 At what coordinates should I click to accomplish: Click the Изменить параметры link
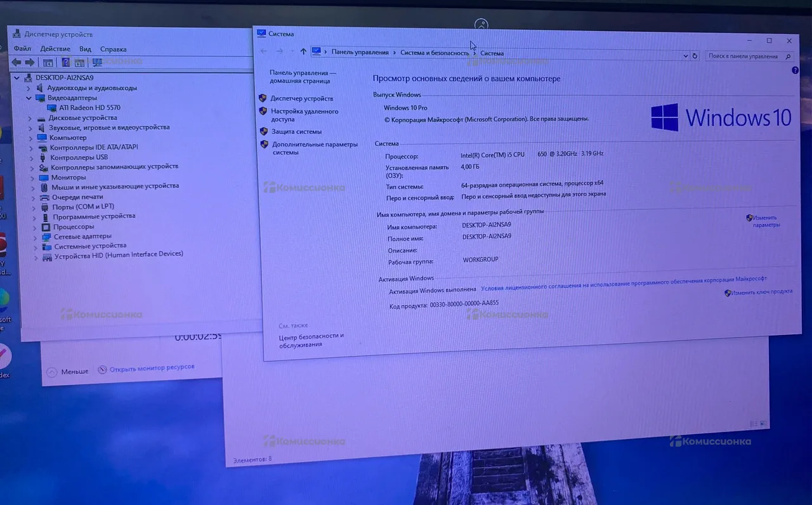pos(765,221)
